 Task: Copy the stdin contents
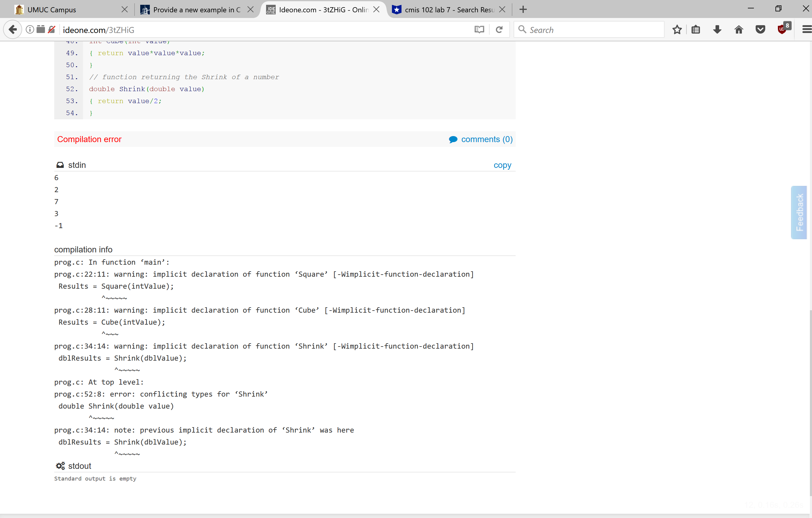tap(502, 165)
